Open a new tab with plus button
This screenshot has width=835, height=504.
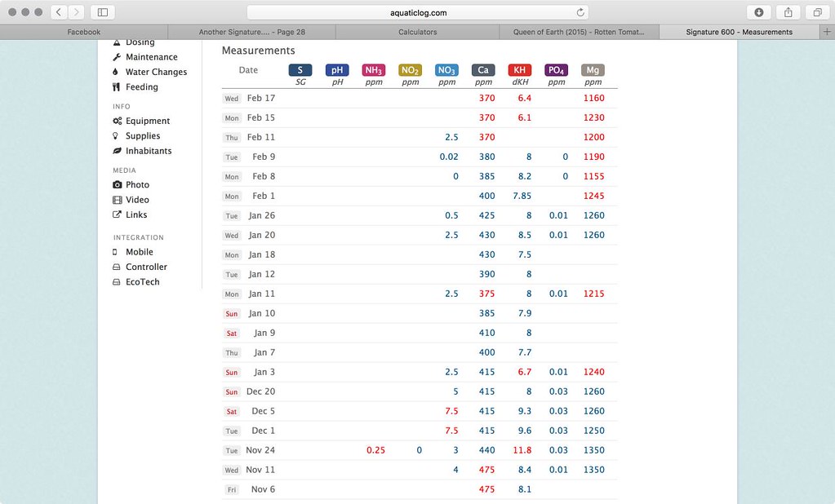[828, 32]
